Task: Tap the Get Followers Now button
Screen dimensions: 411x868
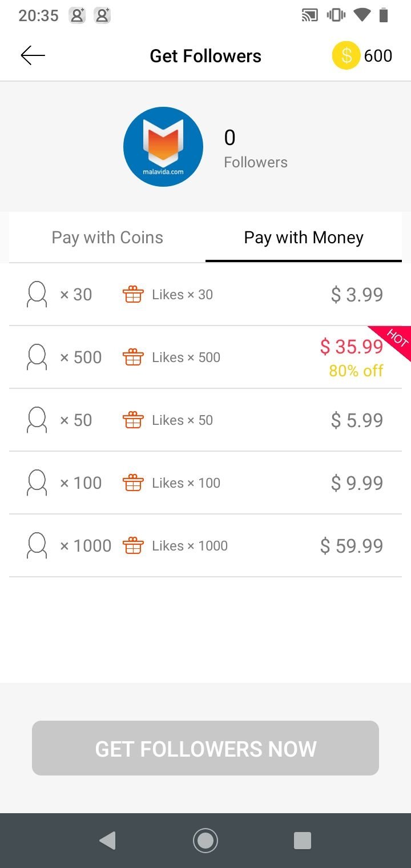Action: coord(205,748)
